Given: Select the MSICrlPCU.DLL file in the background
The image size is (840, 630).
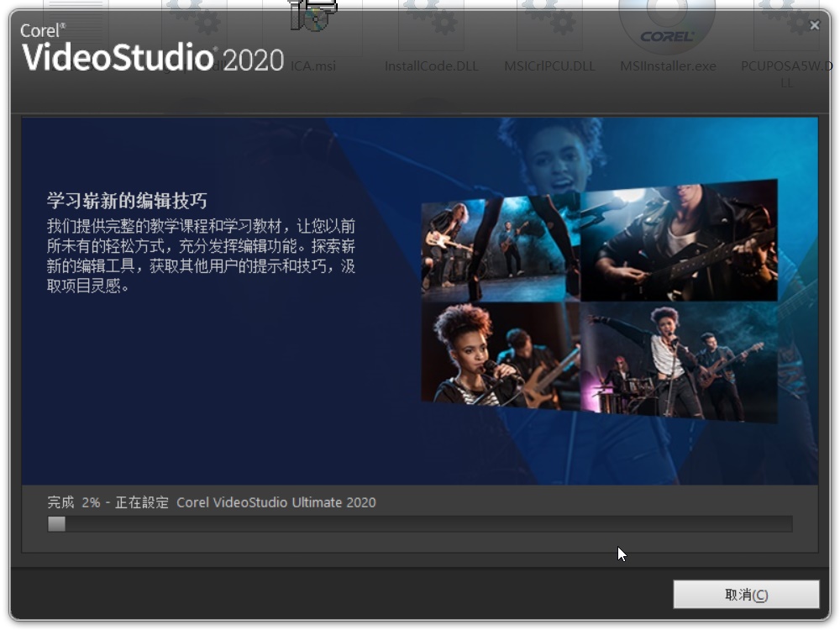Looking at the screenshot, I should click(549, 38).
